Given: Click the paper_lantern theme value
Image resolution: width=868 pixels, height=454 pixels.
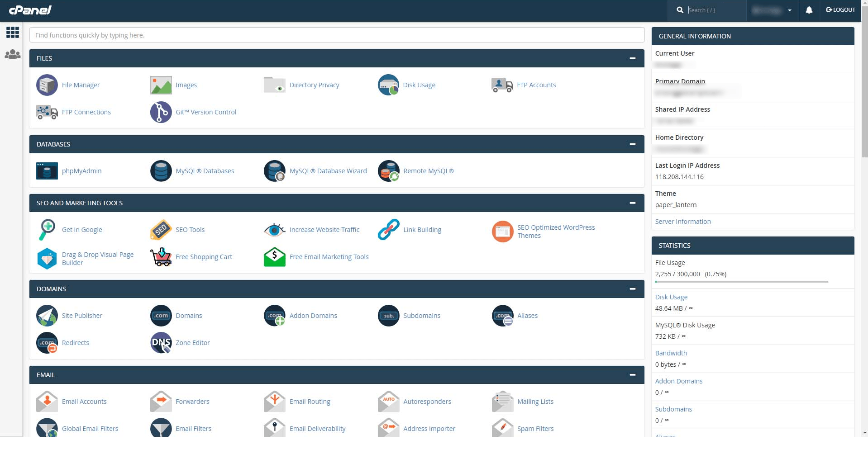Looking at the screenshot, I should pyautogui.click(x=676, y=205).
